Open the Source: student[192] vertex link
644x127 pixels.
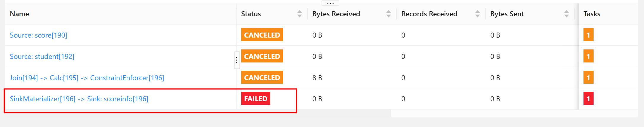coord(42,57)
